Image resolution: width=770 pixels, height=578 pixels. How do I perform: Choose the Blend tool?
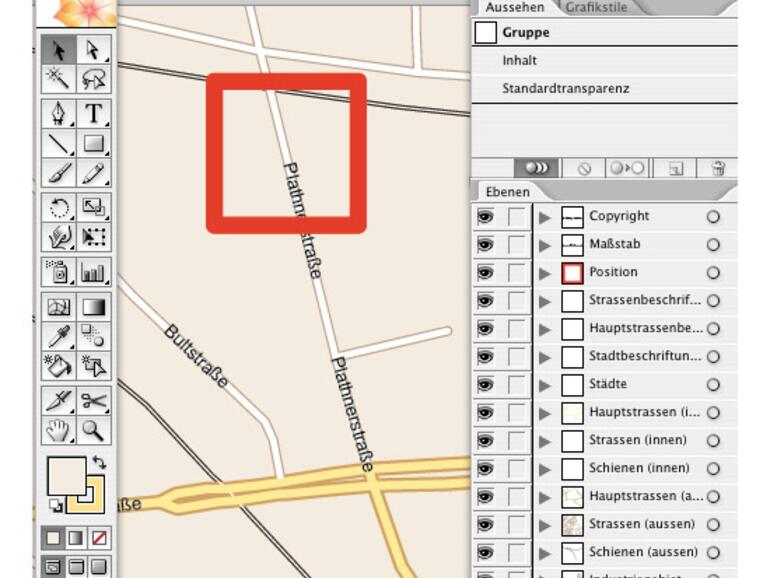[94, 336]
